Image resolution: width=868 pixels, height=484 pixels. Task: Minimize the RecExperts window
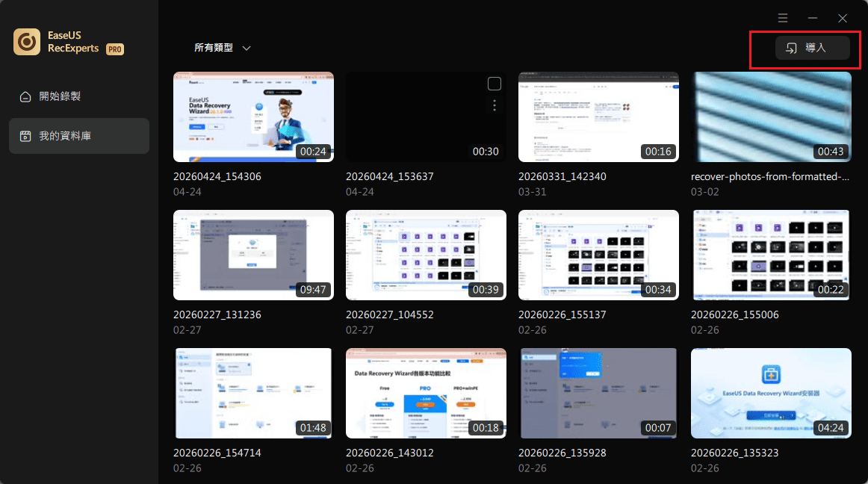[x=813, y=18]
